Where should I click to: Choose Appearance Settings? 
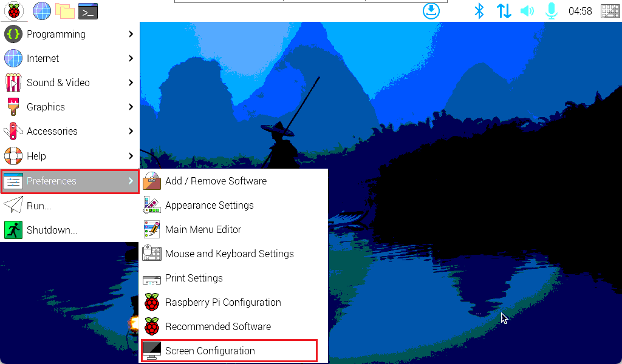coord(209,205)
